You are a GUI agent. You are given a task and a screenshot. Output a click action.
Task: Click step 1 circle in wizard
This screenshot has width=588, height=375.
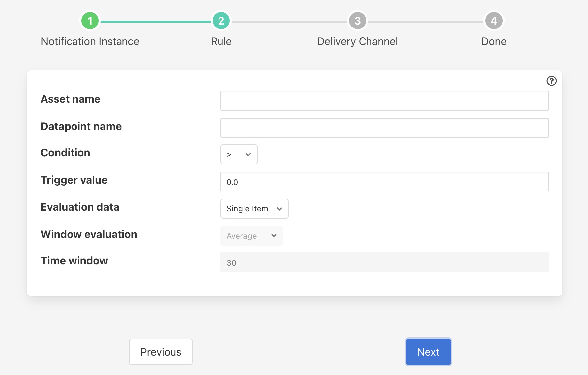(x=90, y=21)
